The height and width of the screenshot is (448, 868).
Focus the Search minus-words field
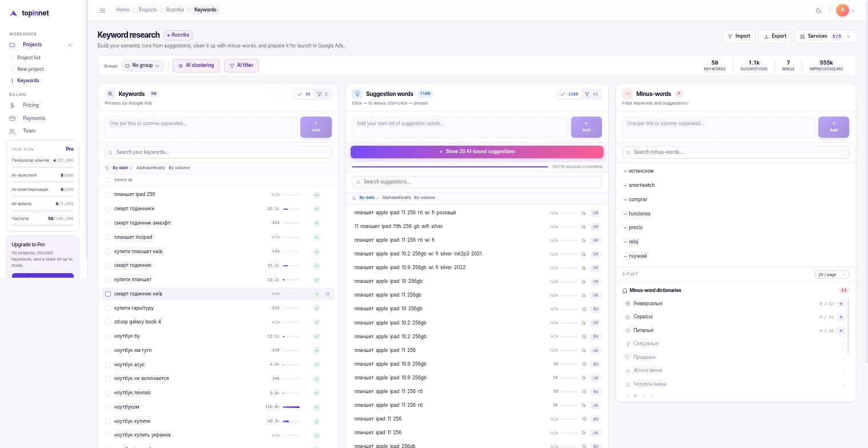(x=736, y=153)
